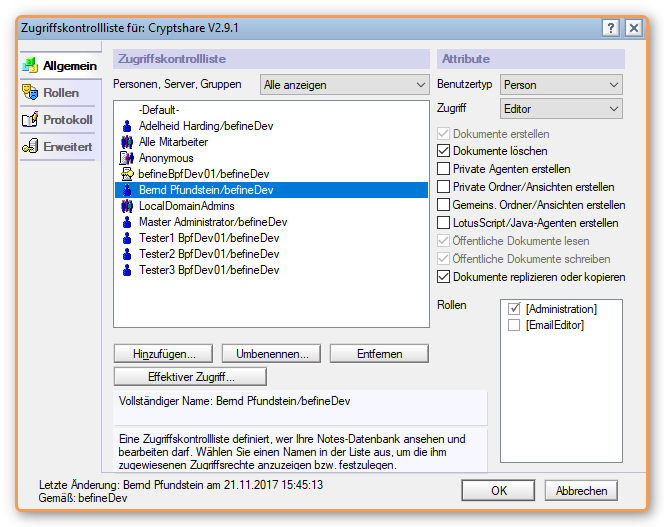Switch to the Erweitert tab
664x527 pixels.
coord(60,147)
